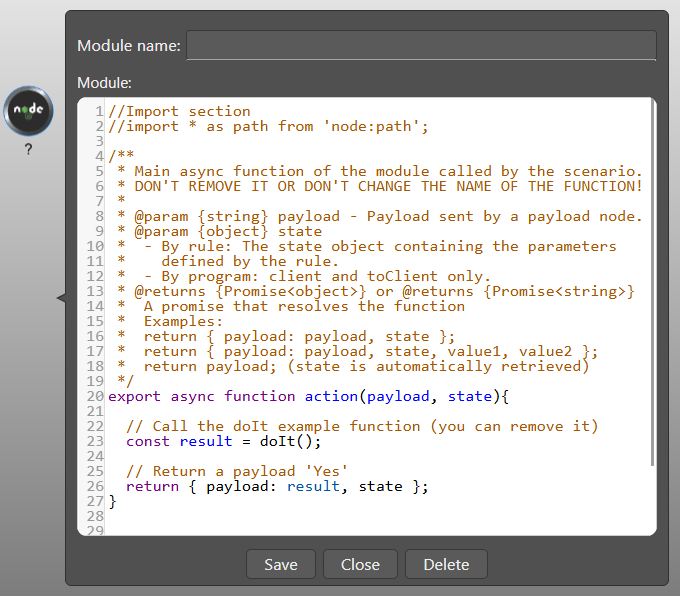Click the closing brace on line 27

tap(112, 501)
